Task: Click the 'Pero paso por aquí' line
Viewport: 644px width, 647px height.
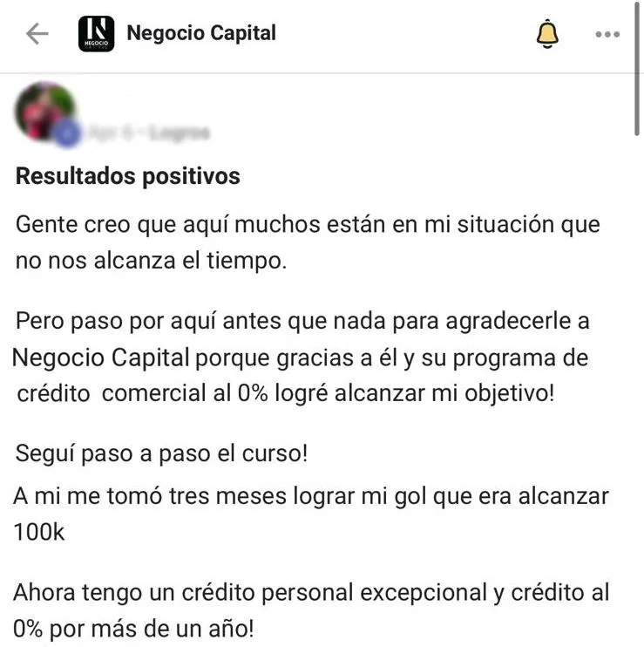Action: (302, 322)
